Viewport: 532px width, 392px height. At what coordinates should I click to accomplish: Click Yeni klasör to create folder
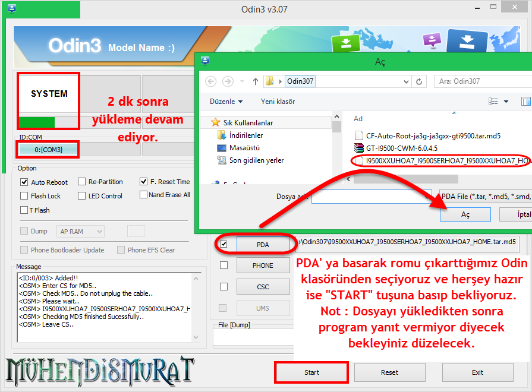278,102
